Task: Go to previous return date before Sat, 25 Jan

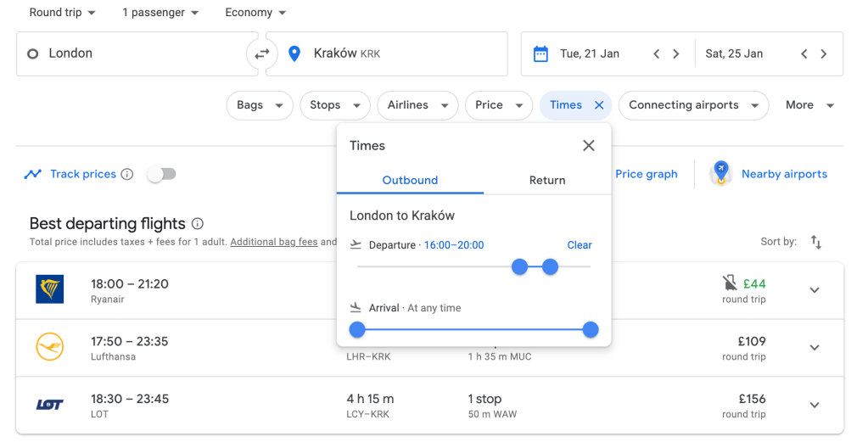Action: (804, 54)
